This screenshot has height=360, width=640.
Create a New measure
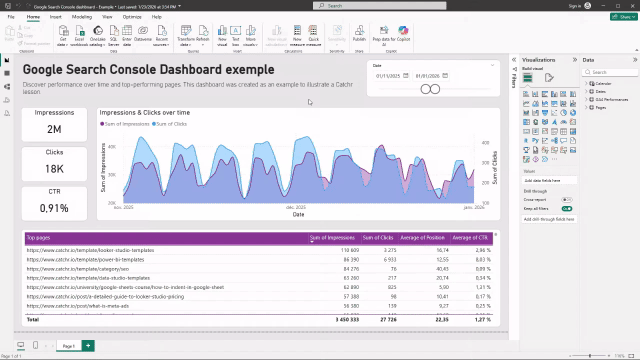297,36
